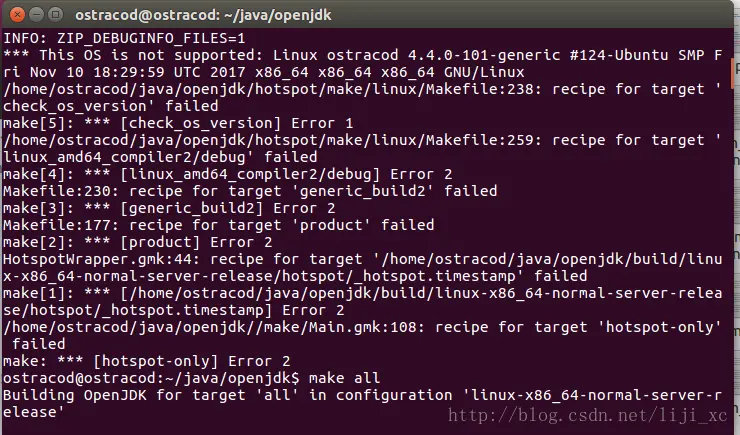Maximize the terminal window
The width and height of the screenshot is (740, 435).
[56, 15]
